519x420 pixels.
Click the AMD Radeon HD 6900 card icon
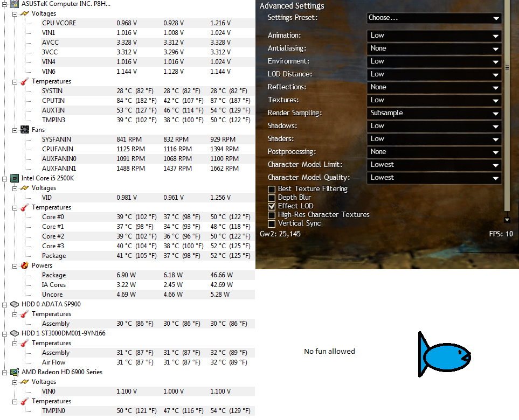coord(15,372)
